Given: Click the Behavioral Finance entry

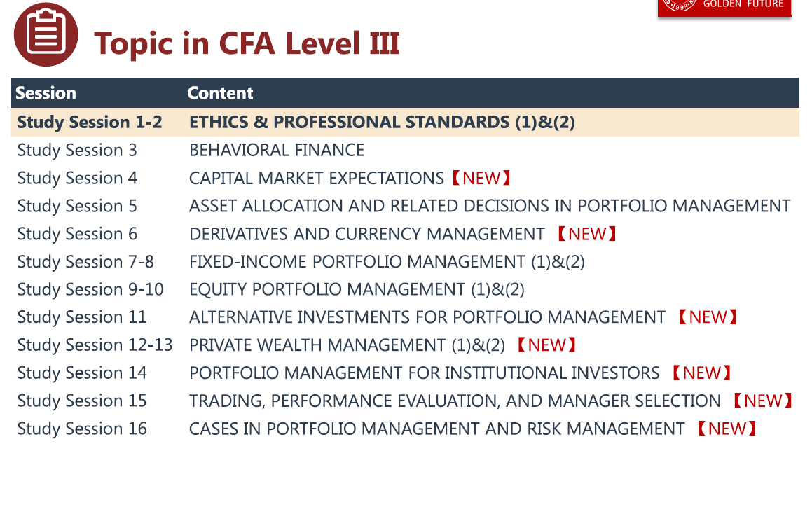Looking at the screenshot, I should 277,151.
